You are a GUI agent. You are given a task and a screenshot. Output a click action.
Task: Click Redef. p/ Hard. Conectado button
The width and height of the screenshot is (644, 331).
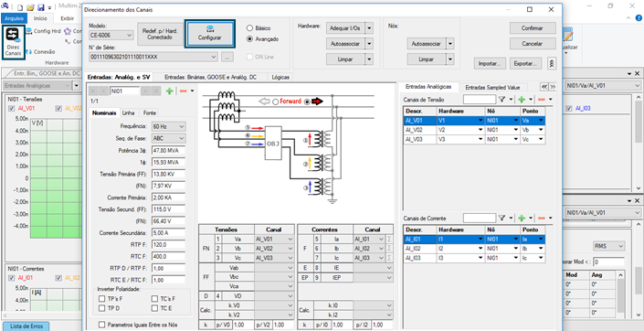pyautogui.click(x=160, y=34)
